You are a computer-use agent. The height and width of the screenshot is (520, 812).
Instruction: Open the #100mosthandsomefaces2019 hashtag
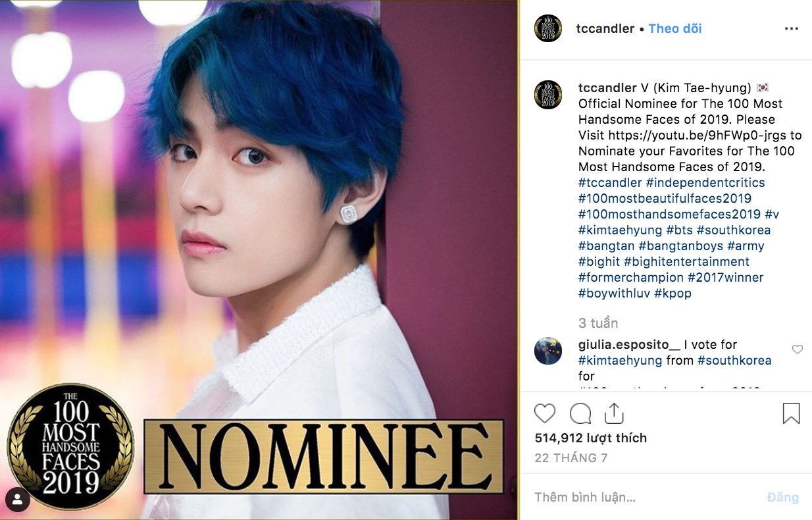pos(669,214)
